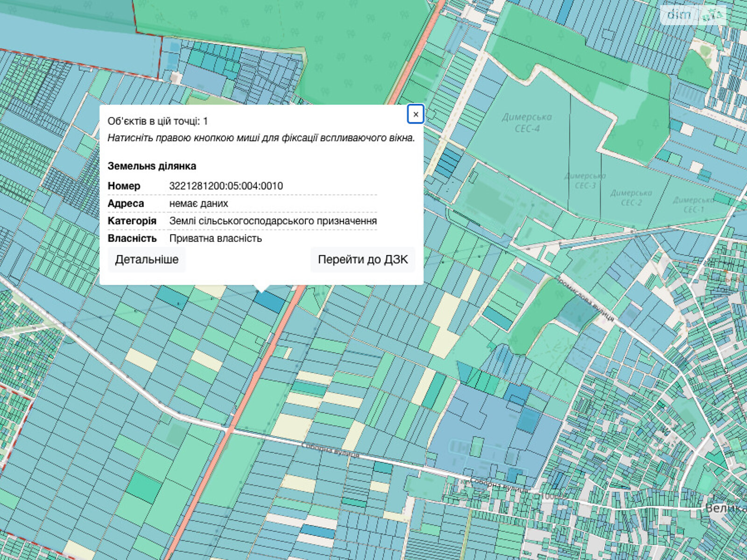Click the Велика town label
This screenshot has width=747, height=560.
tap(725, 508)
